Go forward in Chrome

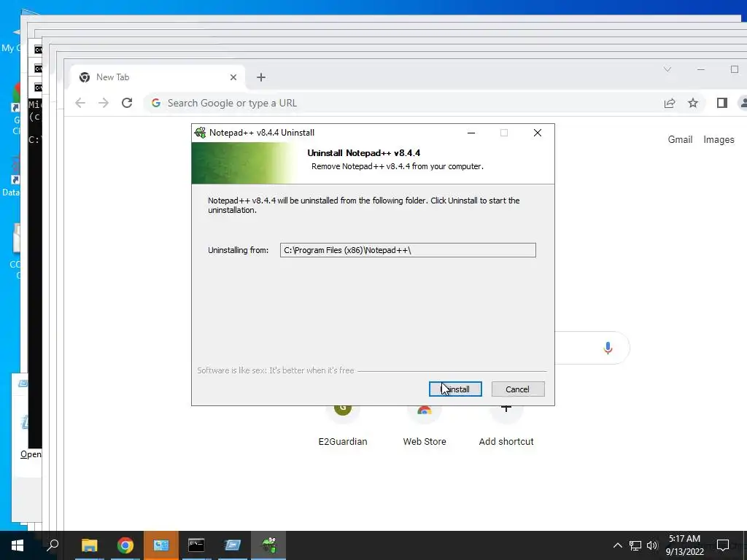pyautogui.click(x=104, y=103)
